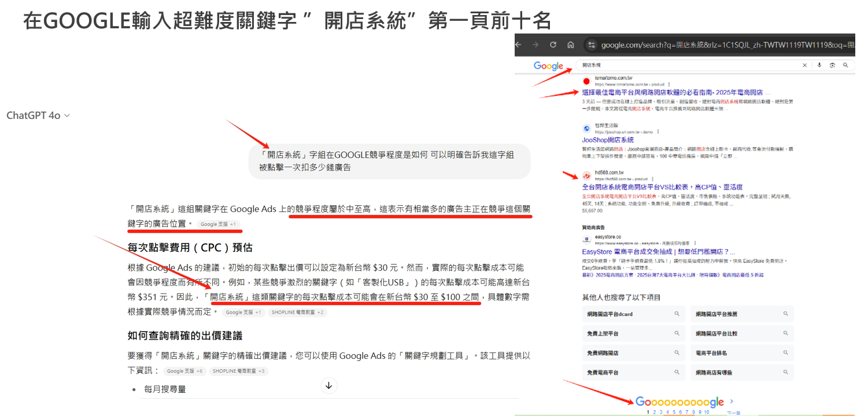Search related term 網路開店平台推薦
Viewport: 868px width, 416px height.
click(x=742, y=314)
